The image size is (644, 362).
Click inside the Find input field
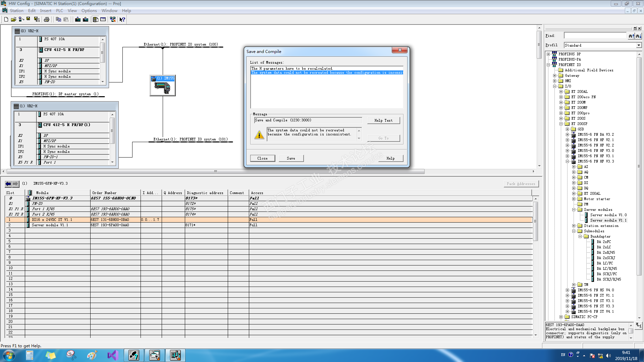(x=595, y=36)
